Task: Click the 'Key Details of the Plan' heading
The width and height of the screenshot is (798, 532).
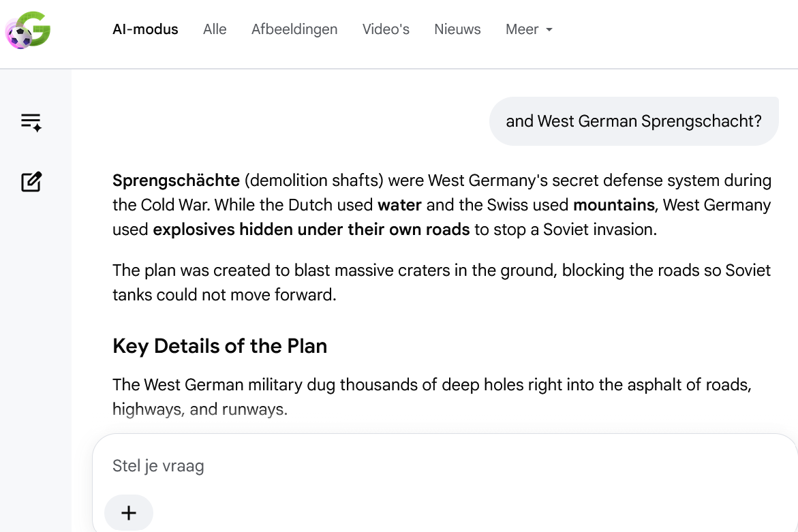Action: pyautogui.click(x=220, y=346)
